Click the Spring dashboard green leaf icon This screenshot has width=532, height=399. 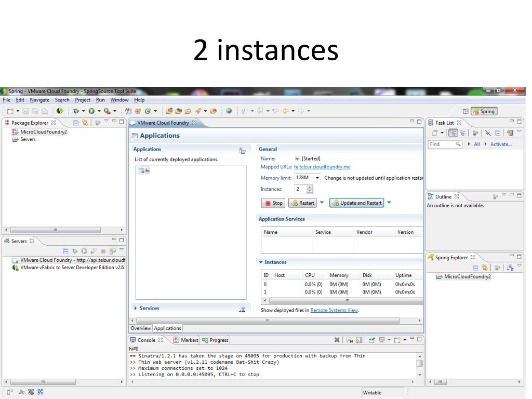click(60, 111)
